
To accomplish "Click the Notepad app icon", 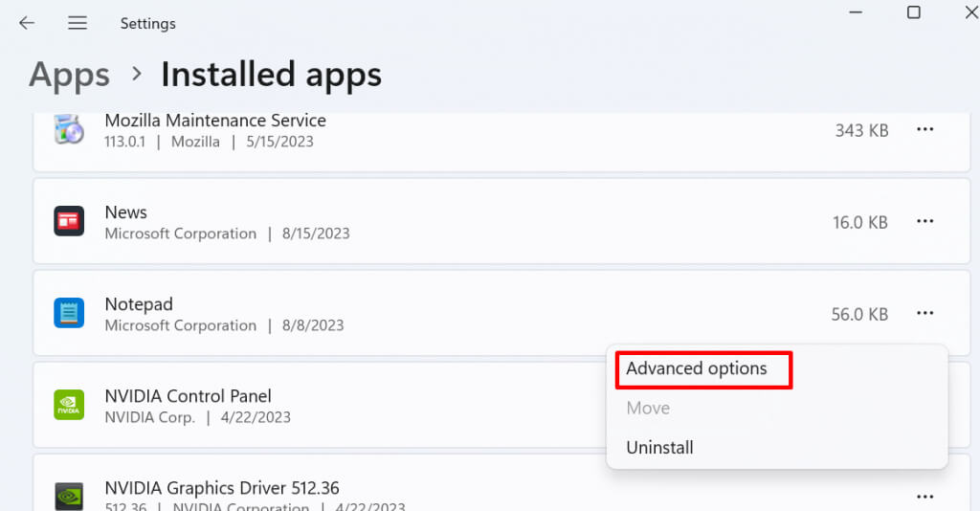I will click(x=69, y=314).
